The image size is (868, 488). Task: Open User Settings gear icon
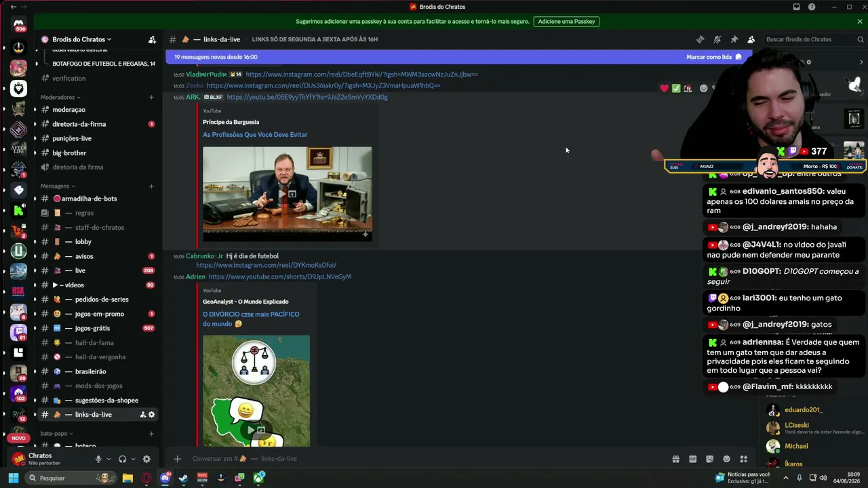click(x=146, y=459)
